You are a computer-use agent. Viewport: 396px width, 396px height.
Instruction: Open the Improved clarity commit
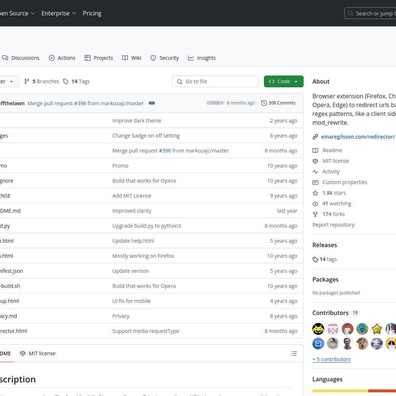(132, 211)
